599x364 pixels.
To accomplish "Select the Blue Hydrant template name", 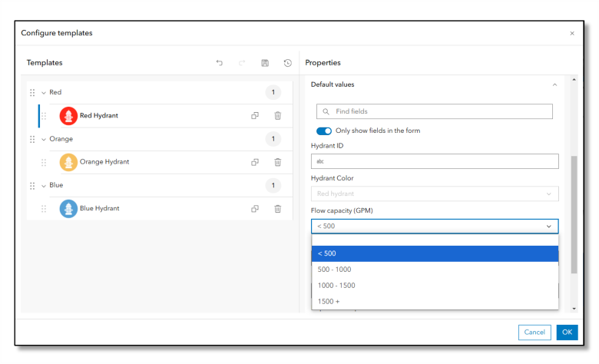I will [99, 209].
